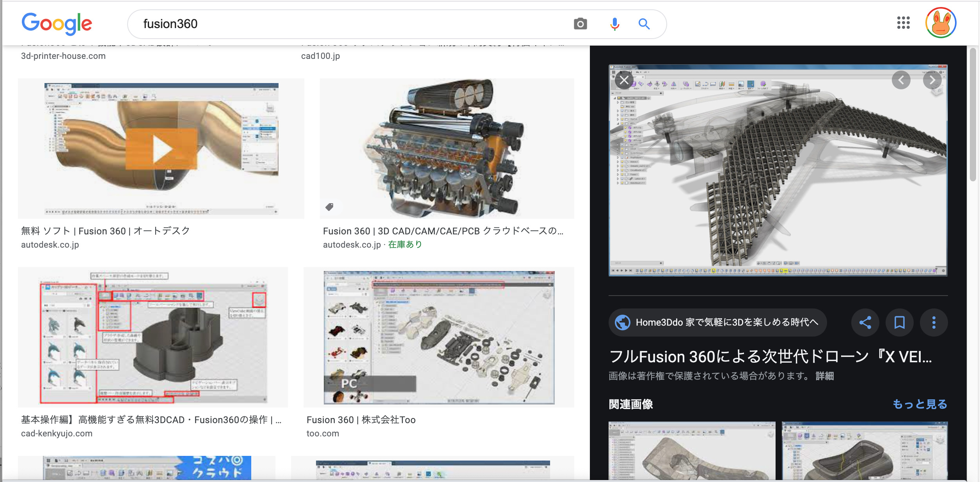
Task: Search by image using camera icon
Action: [580, 24]
